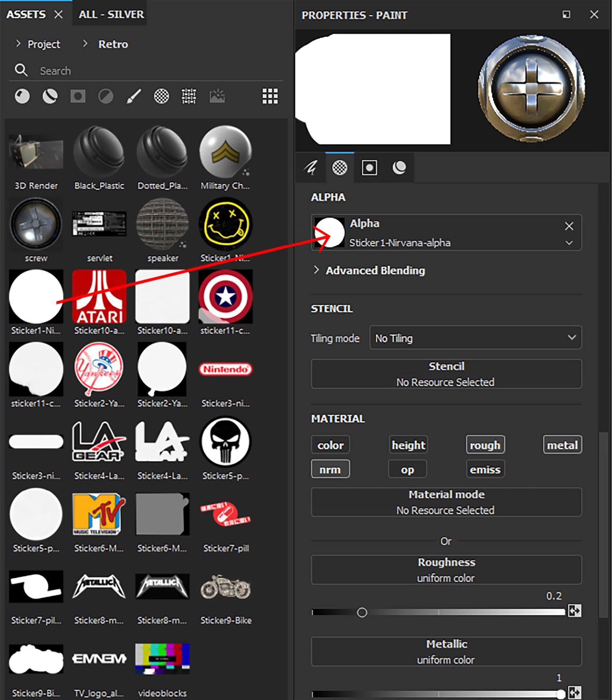Click Metallic uniform color button
612x700 pixels.
tap(447, 651)
